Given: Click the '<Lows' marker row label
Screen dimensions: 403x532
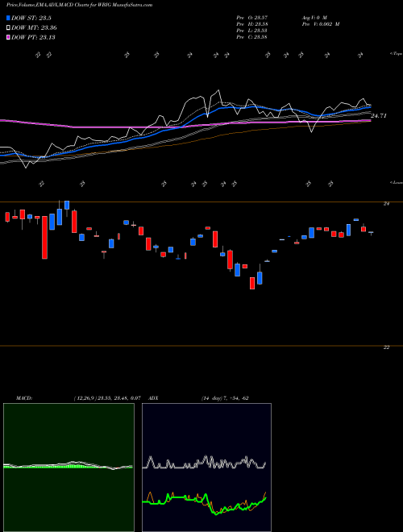Looking at the screenshot, I should [396, 182].
